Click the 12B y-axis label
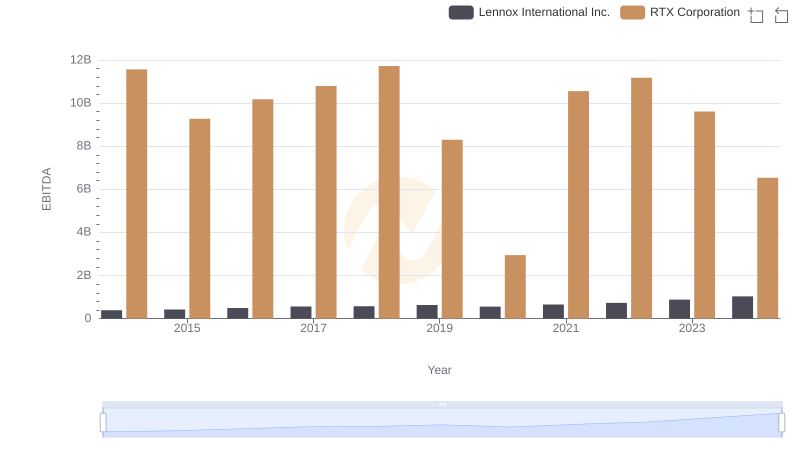The image size is (800, 461). (x=81, y=60)
